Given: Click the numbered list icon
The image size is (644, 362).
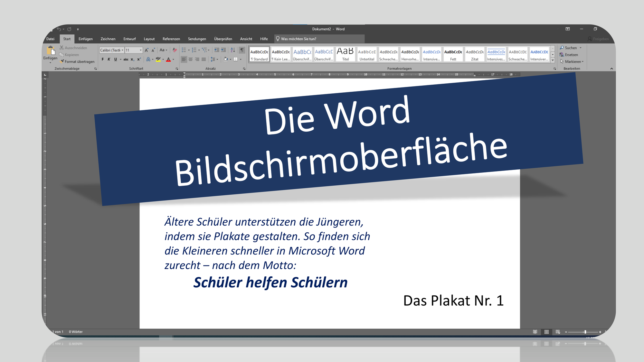Looking at the screenshot, I should tap(194, 50).
